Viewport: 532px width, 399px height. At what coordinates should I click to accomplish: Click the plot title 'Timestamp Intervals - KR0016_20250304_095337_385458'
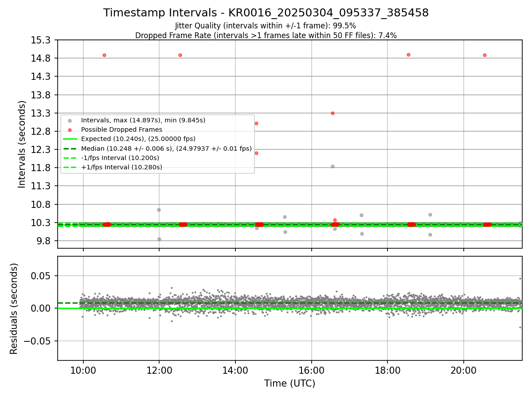[266, 13]
